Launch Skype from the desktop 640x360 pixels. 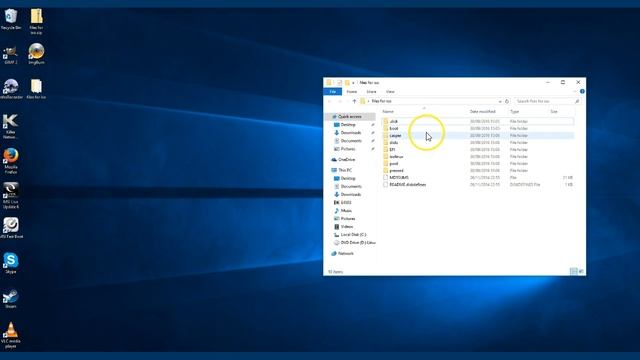pos(11,263)
